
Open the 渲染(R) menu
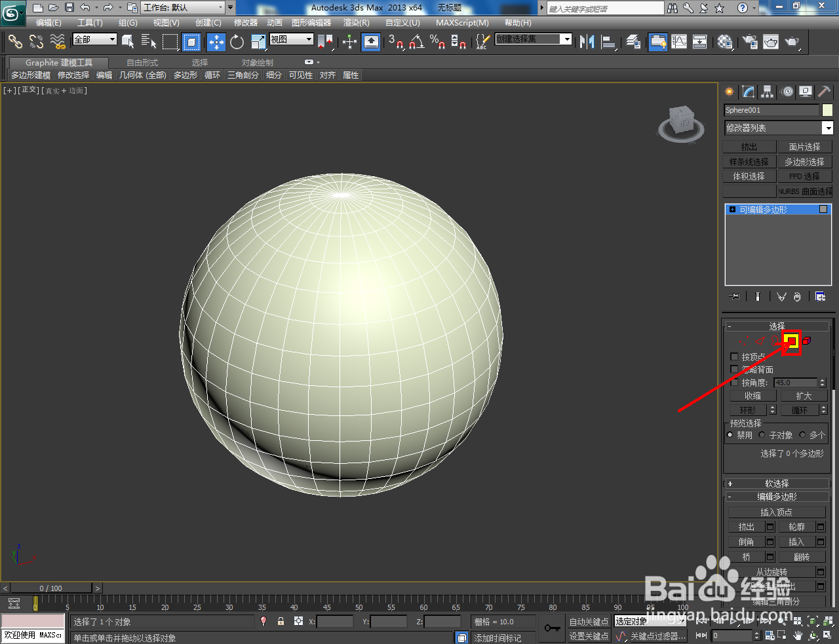[x=355, y=23]
